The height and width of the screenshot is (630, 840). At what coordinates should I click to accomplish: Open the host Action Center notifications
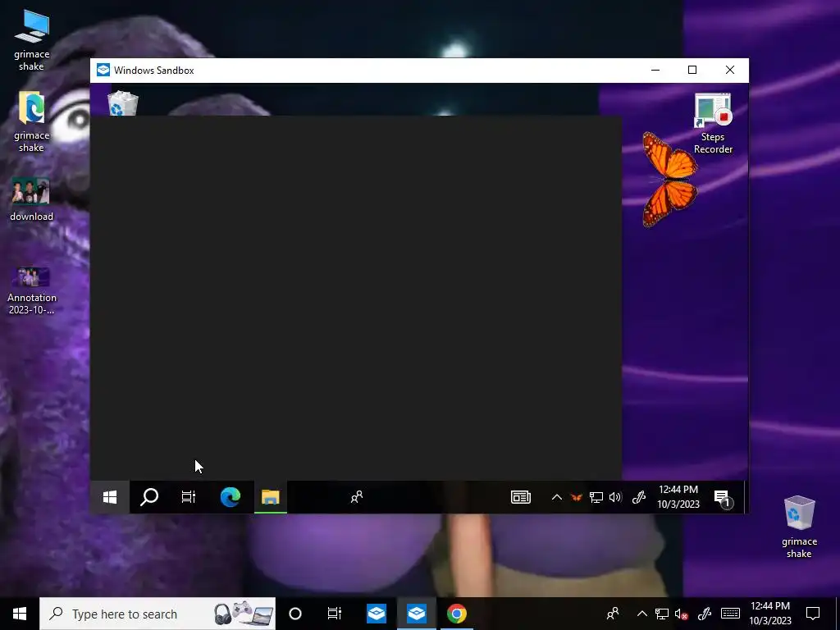(813, 614)
